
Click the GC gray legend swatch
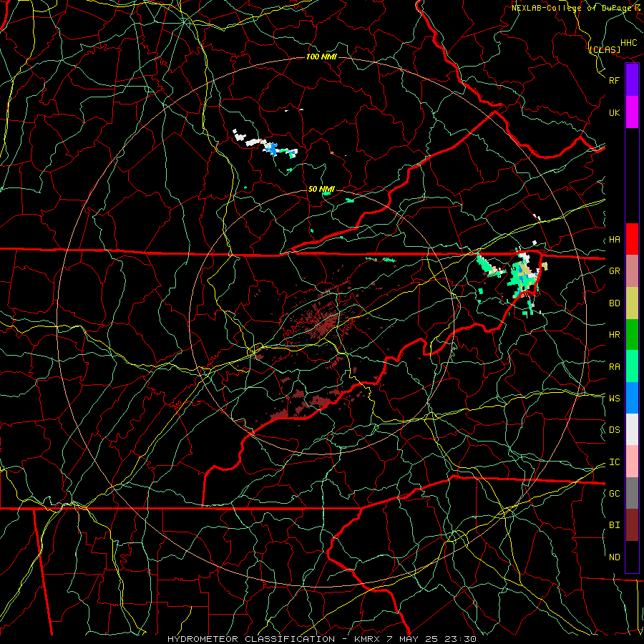click(x=632, y=493)
